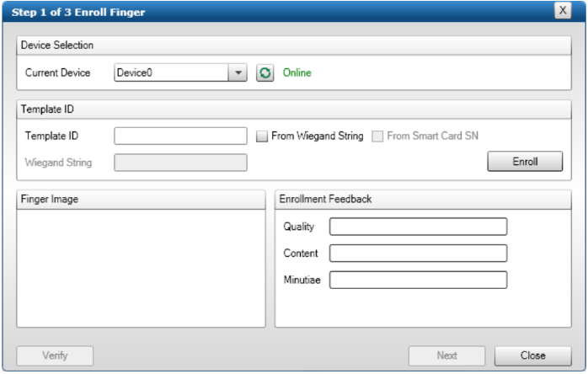Image resolution: width=588 pixels, height=374 pixels.
Task: Click the Current Device label
Action: coord(58,72)
